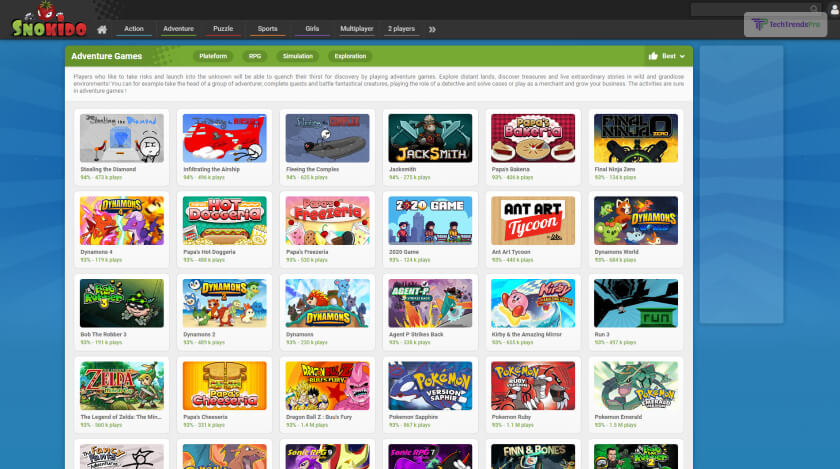Open Dynamons World thumbnail
The image size is (840, 469).
636,220
